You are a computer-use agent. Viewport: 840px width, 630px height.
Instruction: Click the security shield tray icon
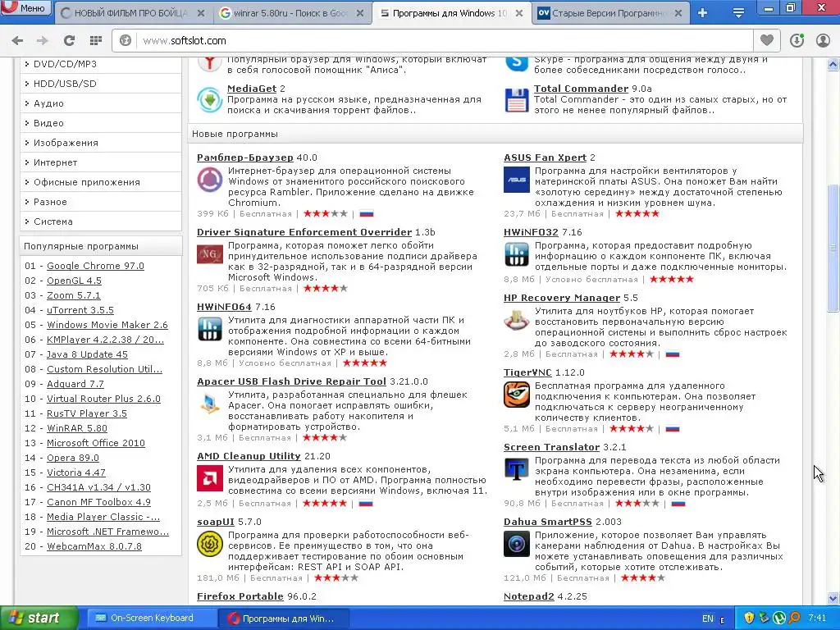coord(749,618)
